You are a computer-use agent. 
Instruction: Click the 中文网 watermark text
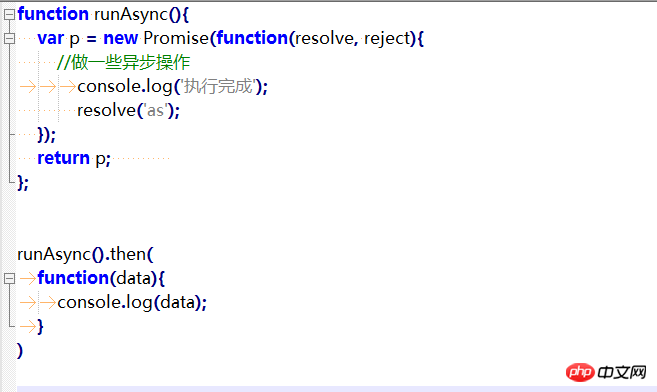point(622,372)
